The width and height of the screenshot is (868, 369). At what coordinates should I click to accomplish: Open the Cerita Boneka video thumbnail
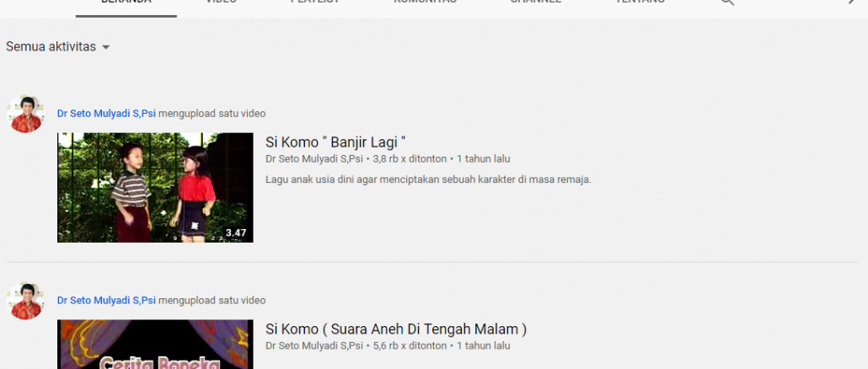(155, 344)
